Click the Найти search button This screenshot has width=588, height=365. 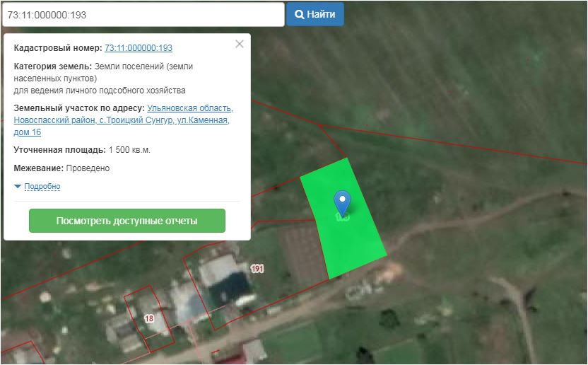click(x=315, y=14)
